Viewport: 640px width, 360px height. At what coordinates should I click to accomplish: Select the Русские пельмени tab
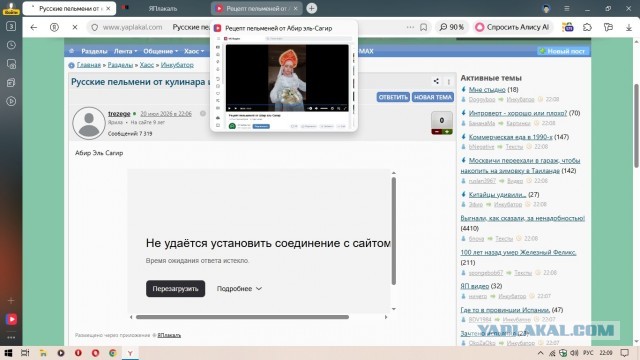69,8
